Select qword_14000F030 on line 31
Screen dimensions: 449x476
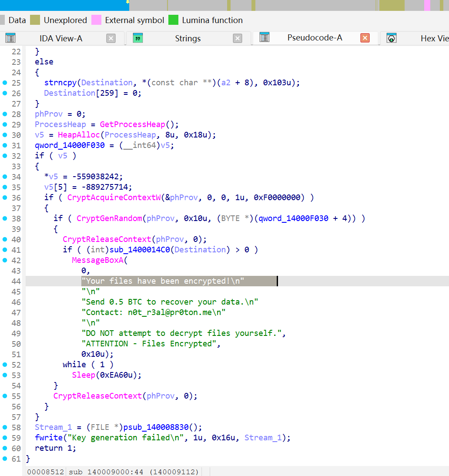coord(70,145)
